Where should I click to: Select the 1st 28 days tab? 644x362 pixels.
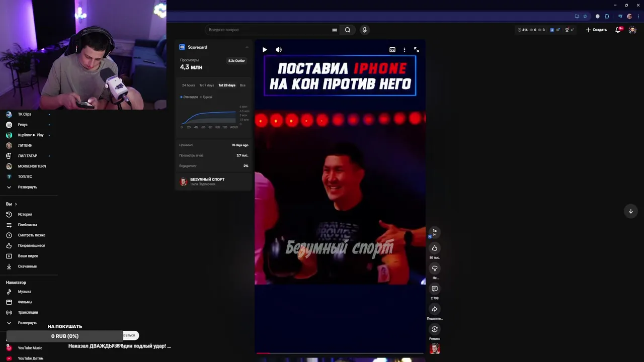(x=227, y=85)
